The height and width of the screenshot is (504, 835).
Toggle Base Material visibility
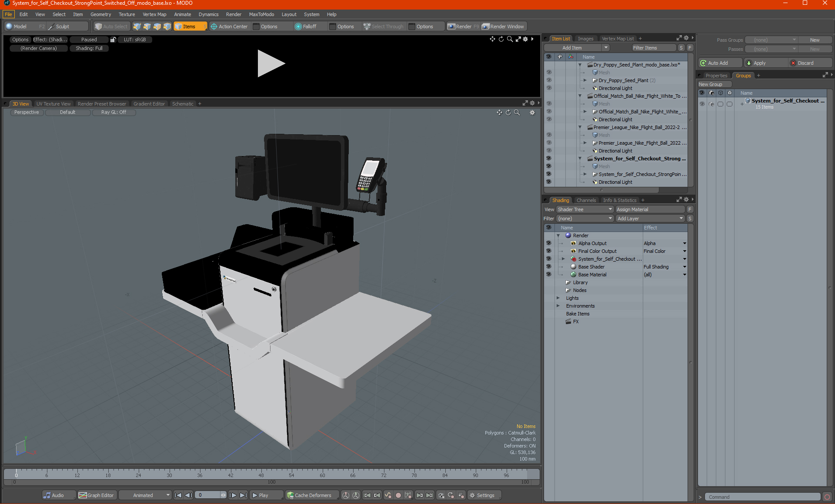pyautogui.click(x=548, y=275)
